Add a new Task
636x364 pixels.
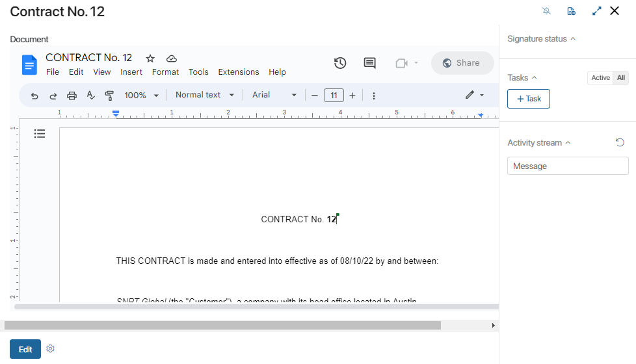click(x=529, y=99)
